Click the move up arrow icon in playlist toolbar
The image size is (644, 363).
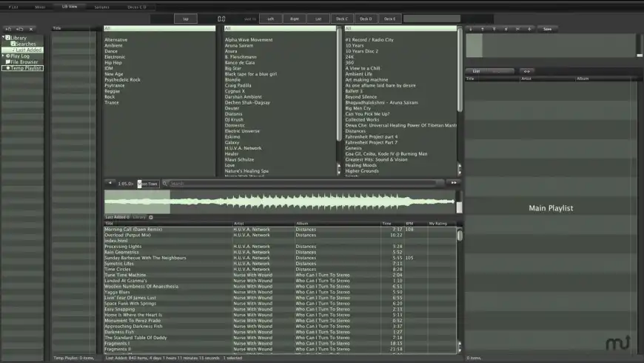click(483, 29)
